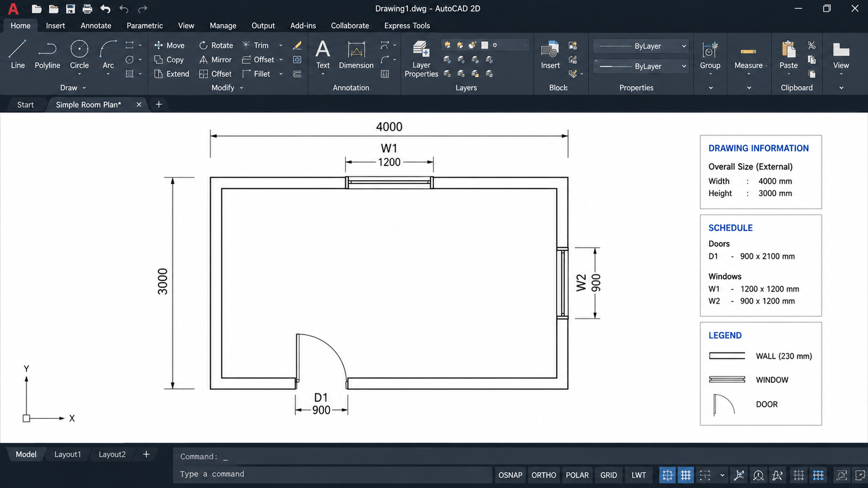868x488 pixels.
Task: Activate the Trim command
Action: coord(255,46)
